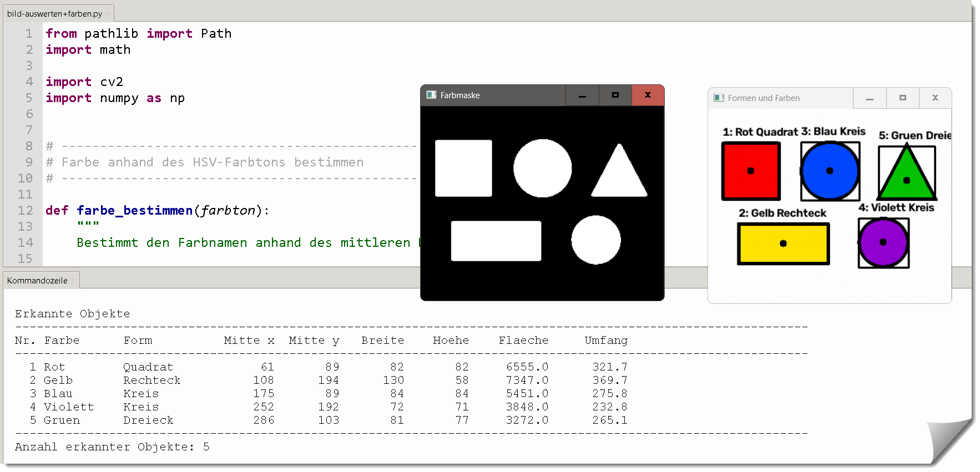980x472 pixels.
Task: Click the area value 6555.0
Action: (527, 367)
